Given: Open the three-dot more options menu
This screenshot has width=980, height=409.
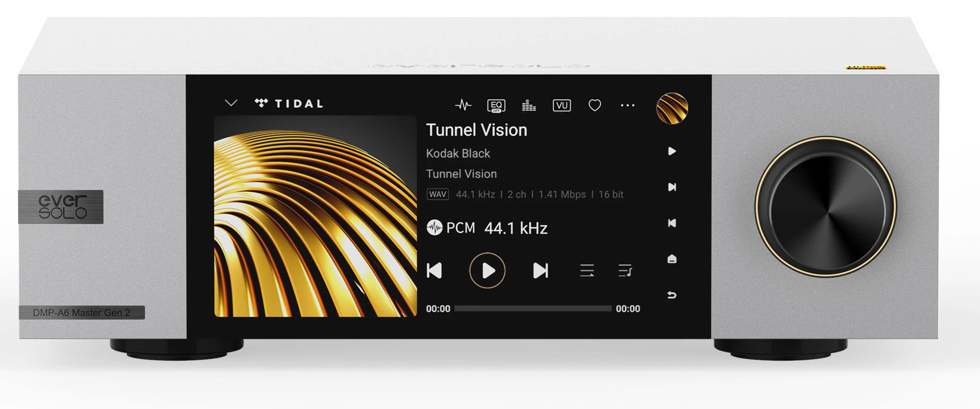Looking at the screenshot, I should coord(627,105).
